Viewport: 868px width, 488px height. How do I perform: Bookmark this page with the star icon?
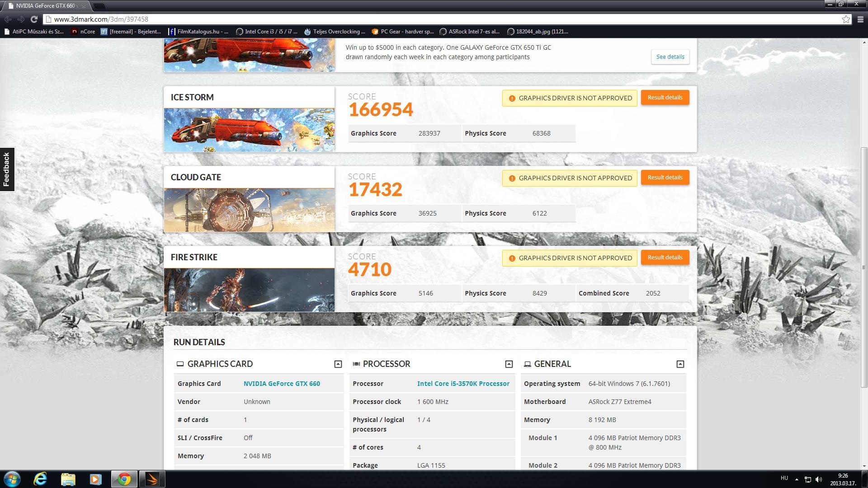[846, 19]
